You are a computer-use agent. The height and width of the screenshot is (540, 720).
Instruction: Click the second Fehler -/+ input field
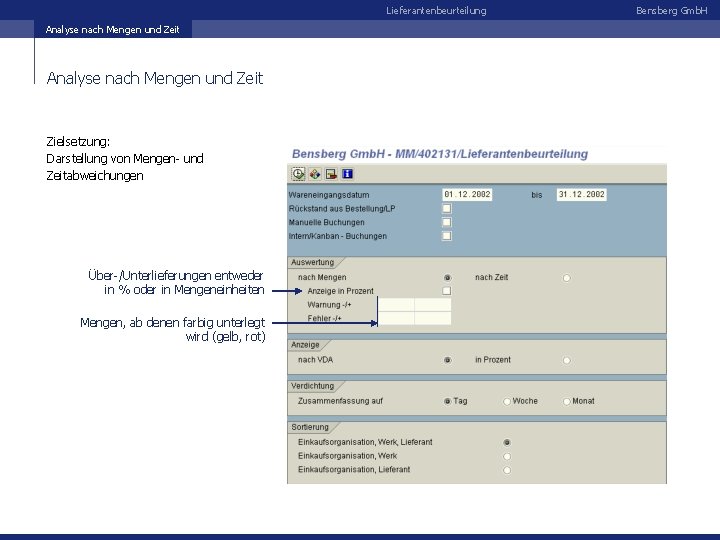[x=433, y=318]
